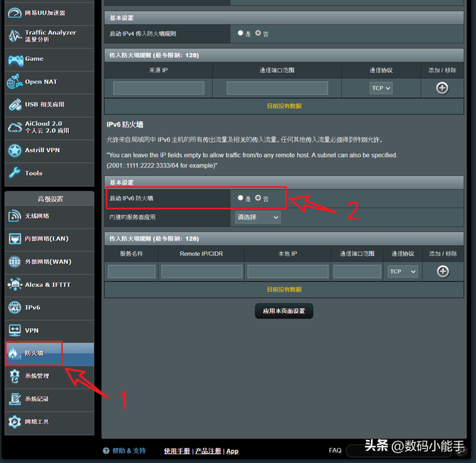Click the Astrill VPN star icon

15,150
